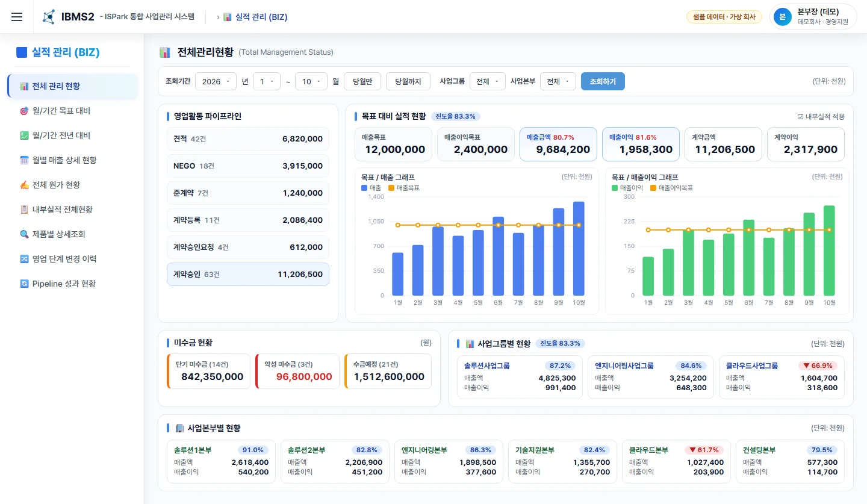Click the calendar icon of 월별 매출 상세 현황
Screen dimensions: 867x504
(x=24, y=160)
